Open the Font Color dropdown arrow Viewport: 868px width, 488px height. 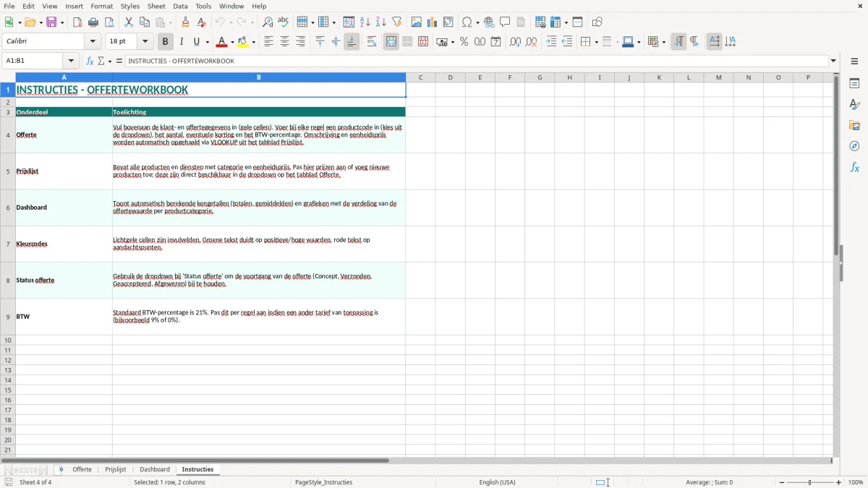232,42
